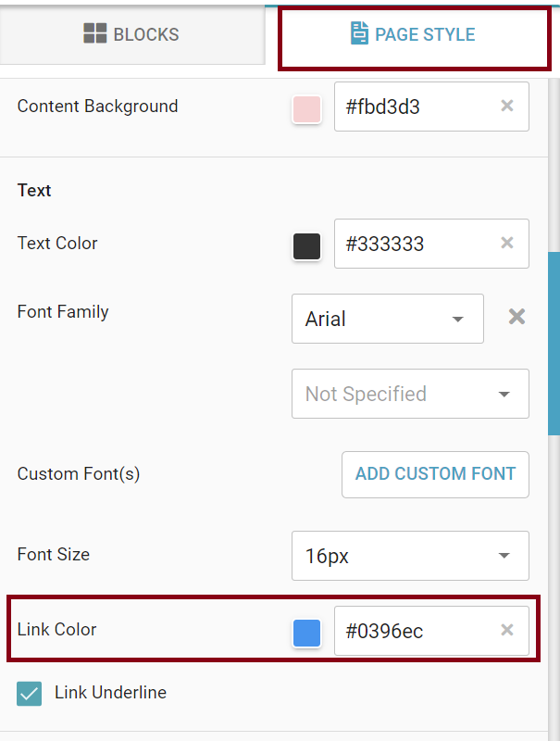Clear the Link Color value
The width and height of the screenshot is (560, 741).
tap(507, 630)
